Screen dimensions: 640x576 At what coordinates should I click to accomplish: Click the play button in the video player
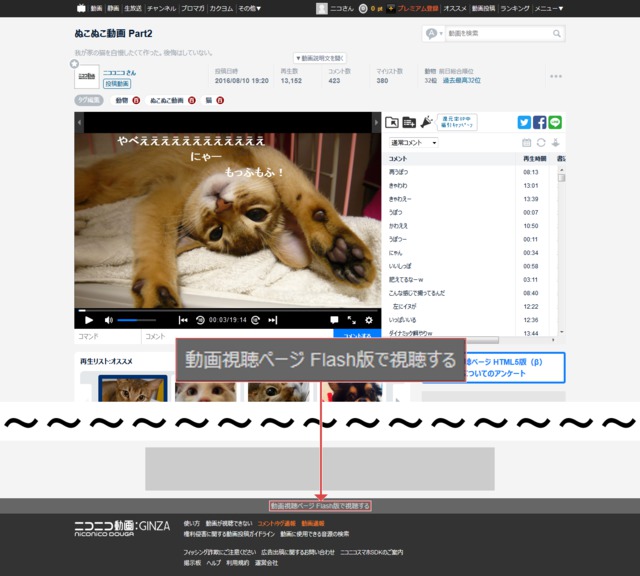point(87,320)
